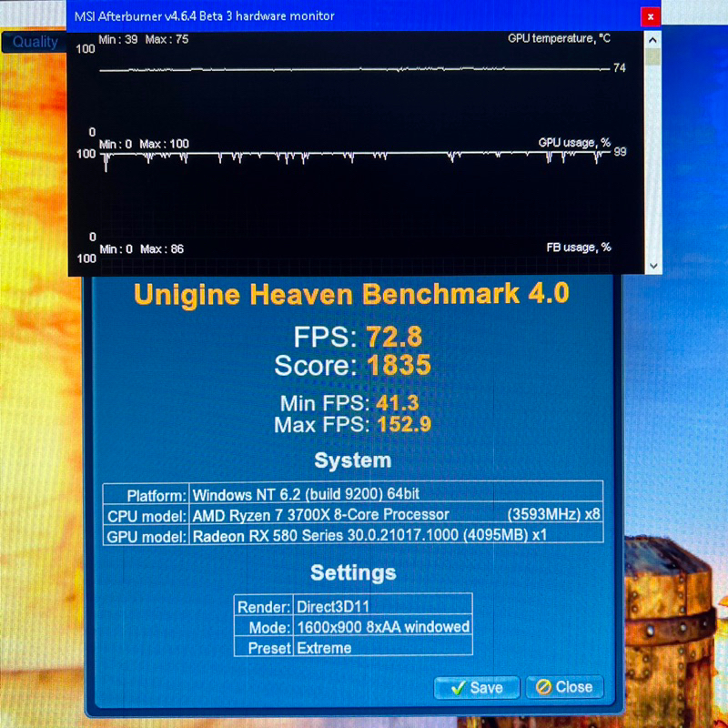Image resolution: width=728 pixels, height=728 pixels.
Task: Open the Quality menu tab
Action: [x=35, y=42]
